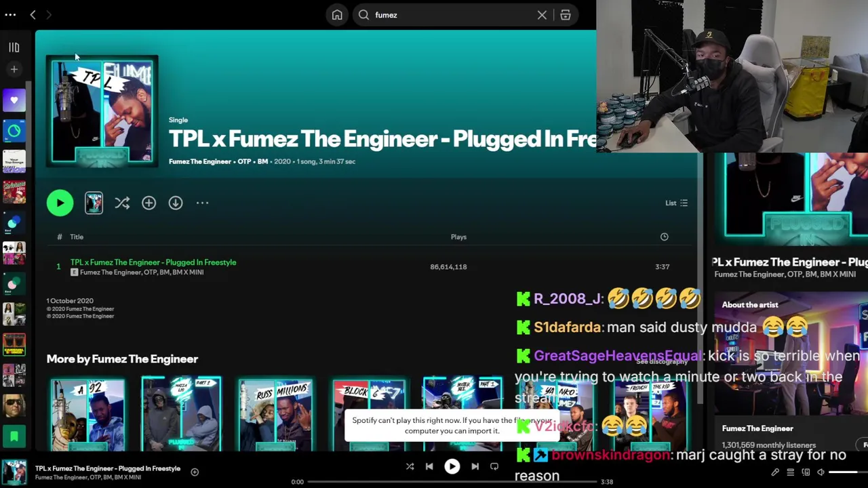
Task: Click the album preview thumbnail beside play button
Action: [94, 203]
